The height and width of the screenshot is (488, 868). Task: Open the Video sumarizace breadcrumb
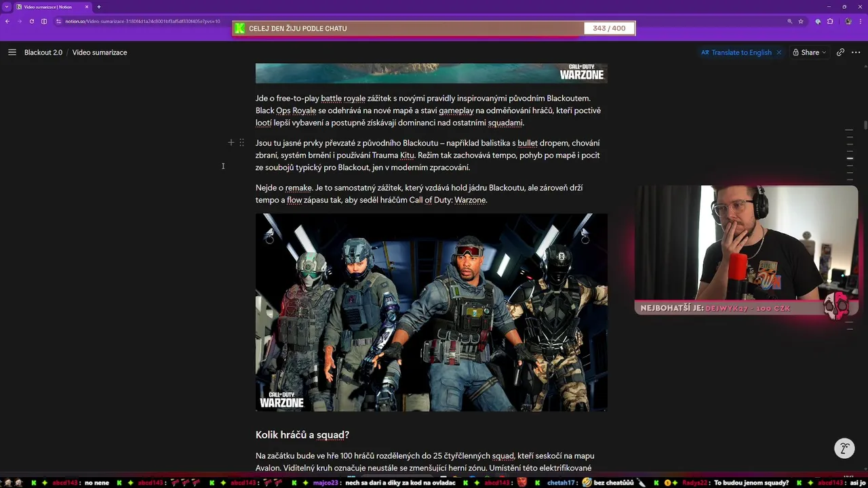coord(100,52)
